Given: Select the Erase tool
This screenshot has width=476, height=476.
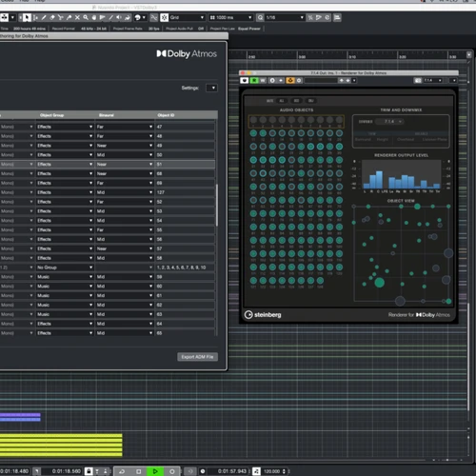Looking at the screenshot, I should (x=52, y=17).
